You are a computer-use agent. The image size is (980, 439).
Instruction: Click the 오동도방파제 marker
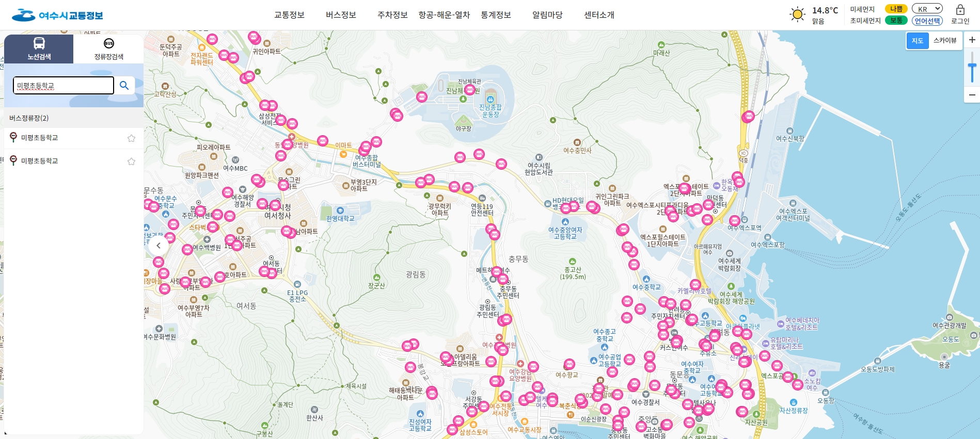[877, 361]
